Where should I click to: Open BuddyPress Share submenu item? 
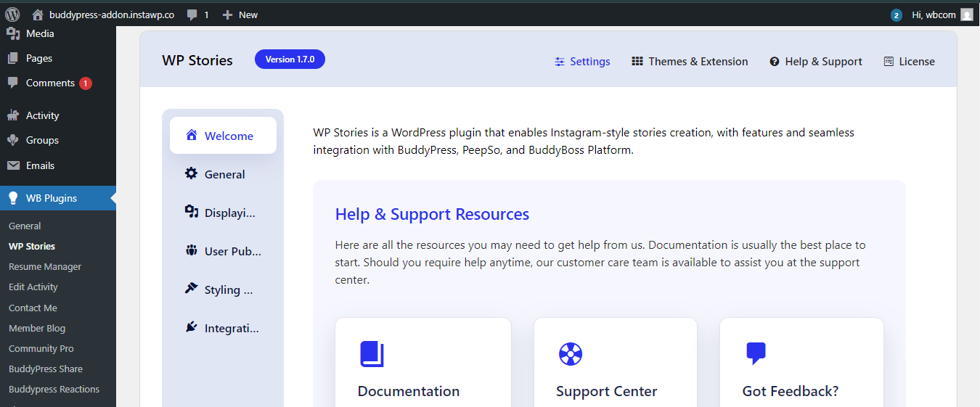pos(46,369)
